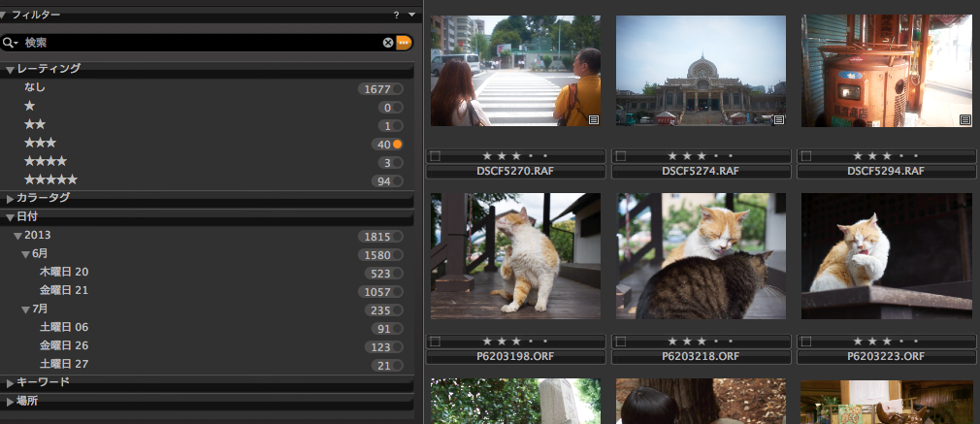
Task: Open the magnifier search options dropdown
Action: pos(11,43)
